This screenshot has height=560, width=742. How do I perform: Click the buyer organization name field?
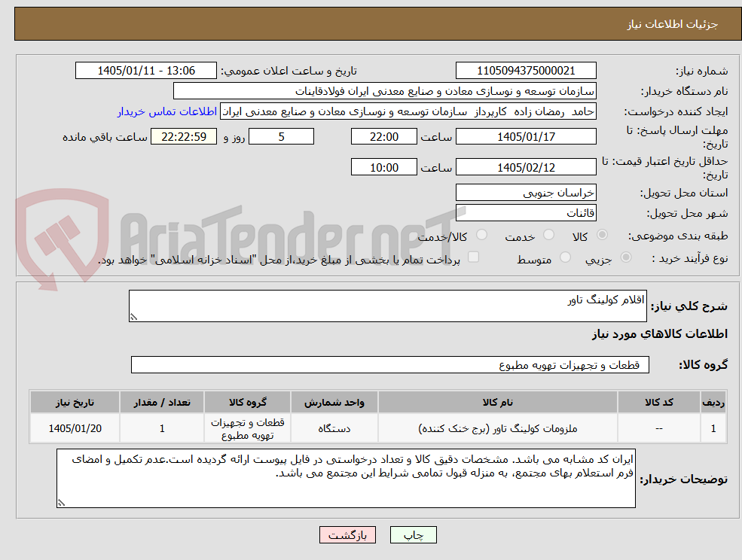click(385, 91)
